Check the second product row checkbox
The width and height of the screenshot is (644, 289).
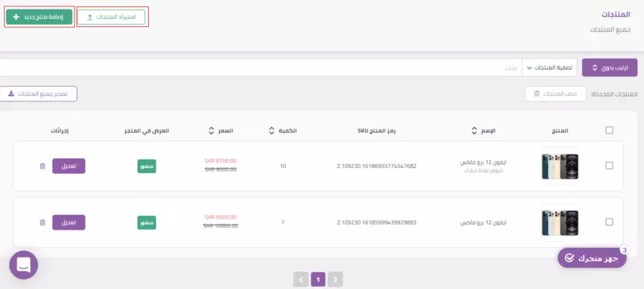click(x=609, y=221)
